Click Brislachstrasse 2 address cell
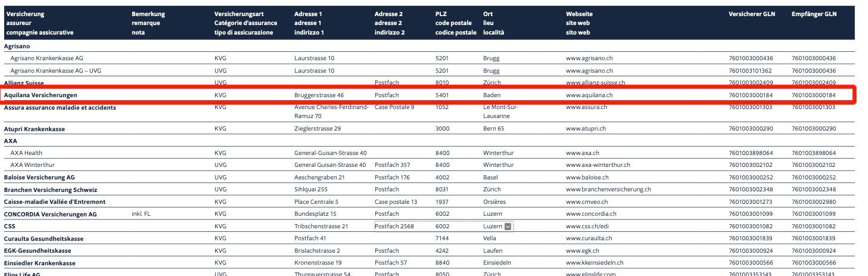The width and height of the screenshot is (868, 276). click(x=318, y=251)
